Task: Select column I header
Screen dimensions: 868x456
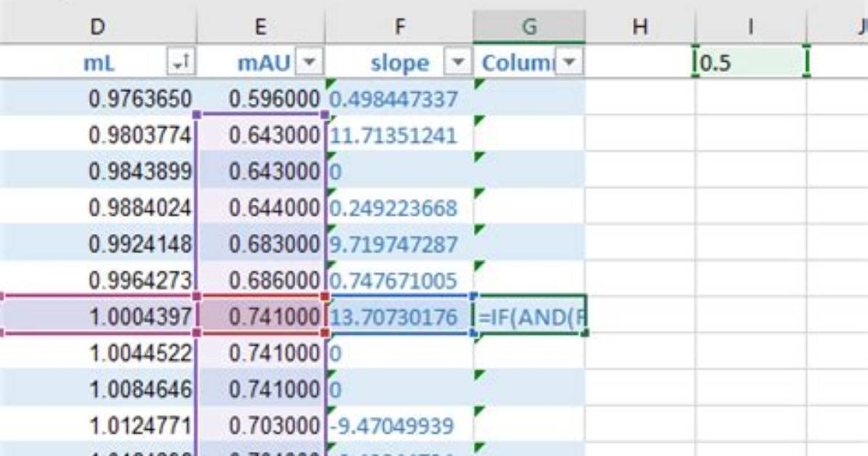Action: click(750, 27)
